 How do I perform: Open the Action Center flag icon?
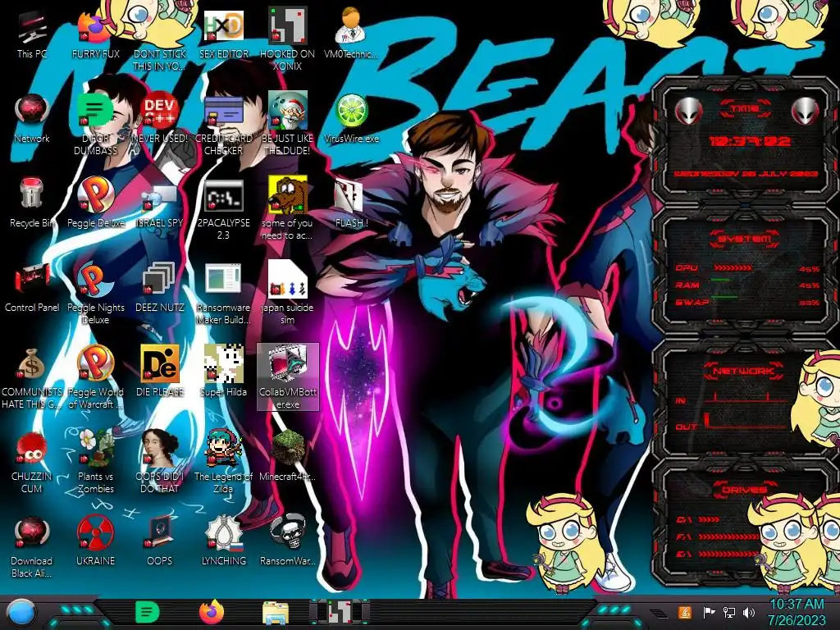coord(709,612)
